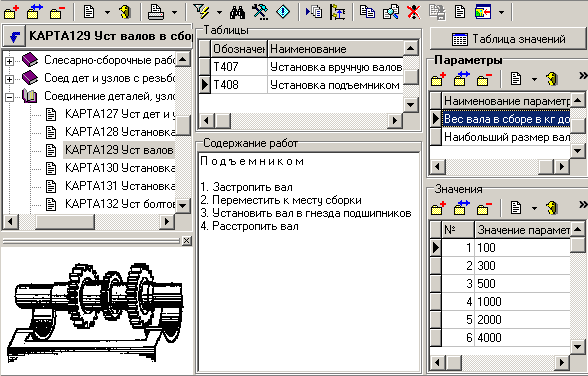Select Наибольший размер вала parameter row

[x=506, y=137]
